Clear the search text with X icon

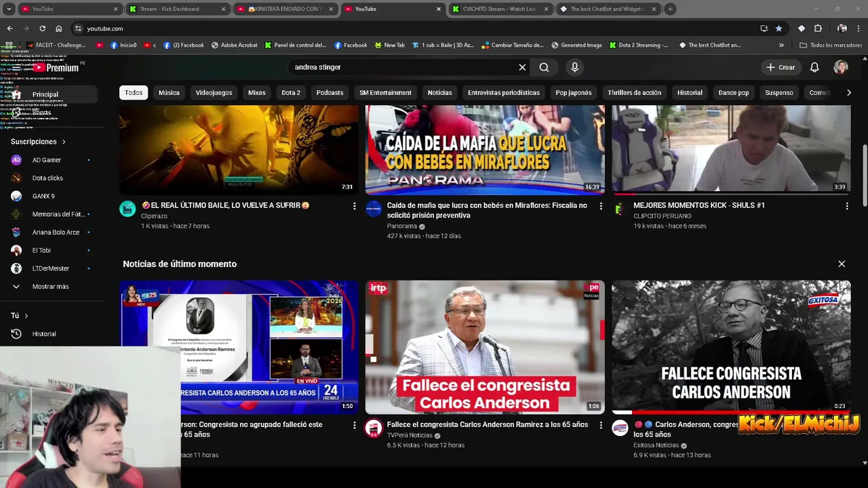pos(522,67)
